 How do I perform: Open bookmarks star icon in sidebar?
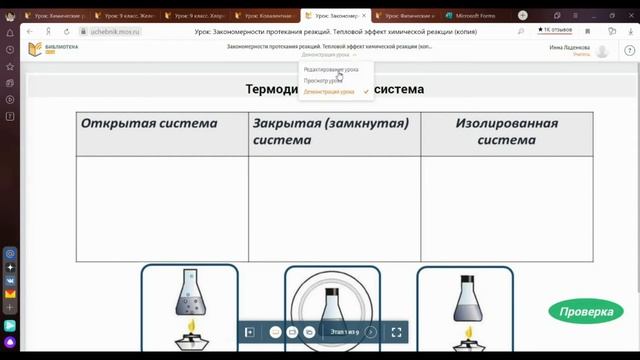(10, 67)
